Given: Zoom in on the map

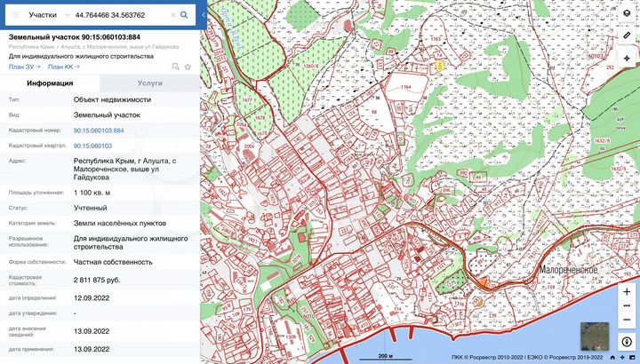Looking at the screenshot, I should [x=627, y=291].
